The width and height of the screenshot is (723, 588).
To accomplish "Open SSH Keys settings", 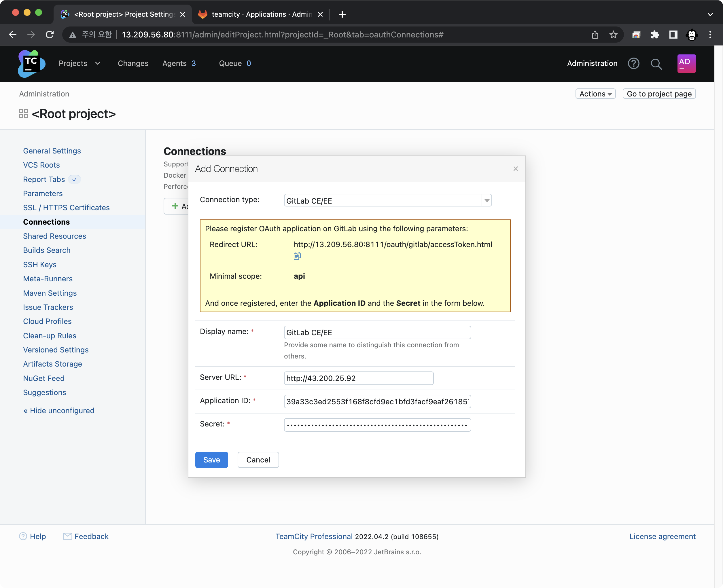I will point(40,265).
